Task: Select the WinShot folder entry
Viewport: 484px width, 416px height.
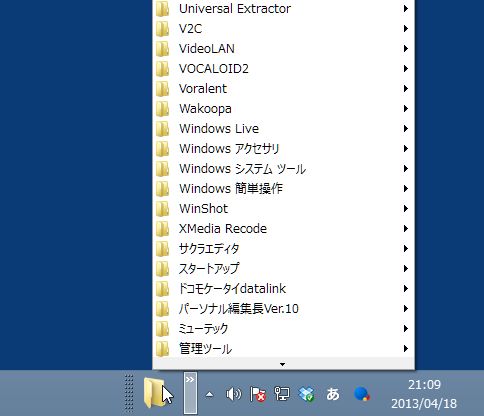Action: (x=283, y=209)
